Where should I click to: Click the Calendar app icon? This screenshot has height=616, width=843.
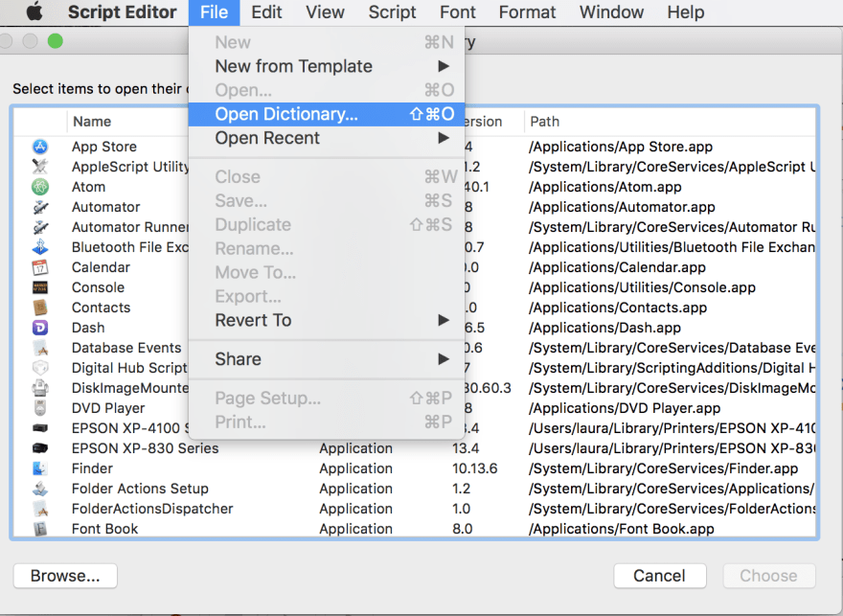(x=40, y=267)
